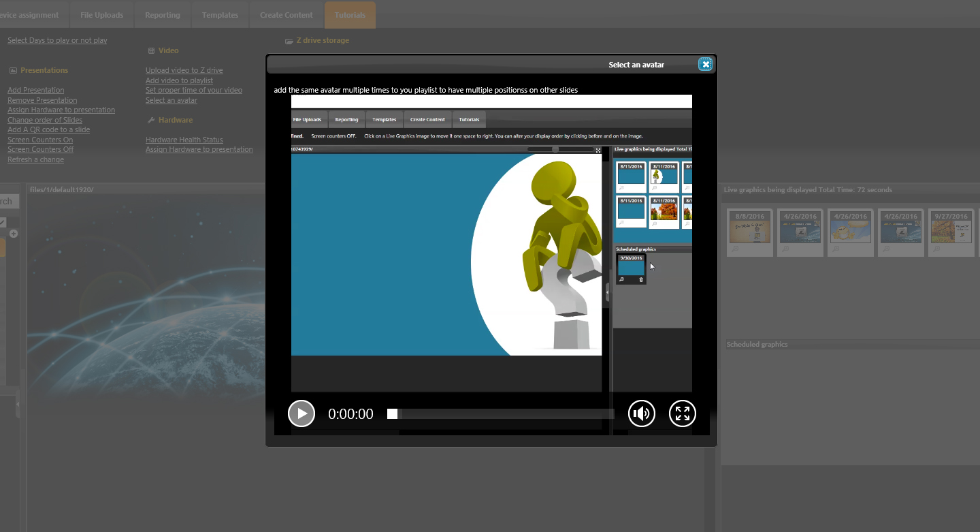Mute the tutorial video sound
Screen dimensions: 980x532
642,413
